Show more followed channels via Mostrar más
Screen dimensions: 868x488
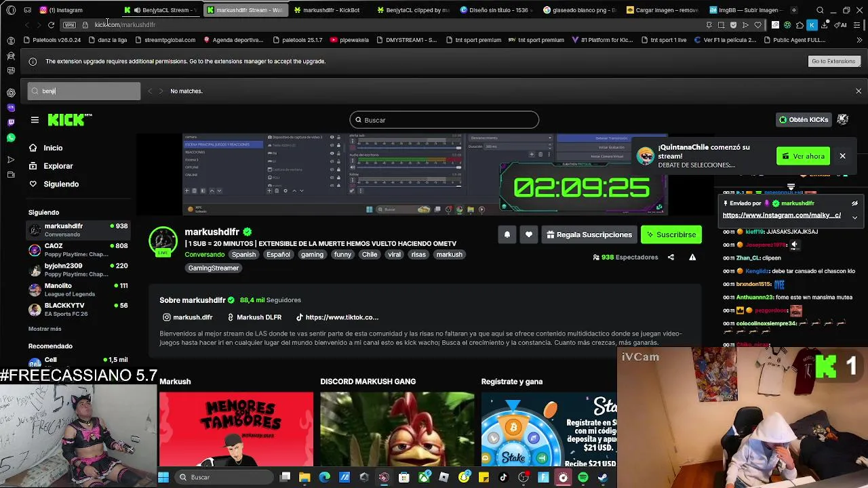(45, 329)
